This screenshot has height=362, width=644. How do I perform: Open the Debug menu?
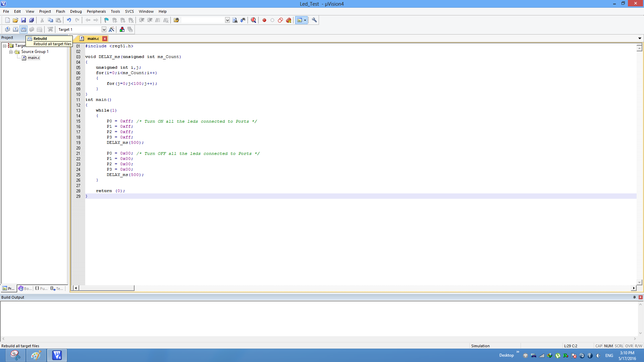76,11
